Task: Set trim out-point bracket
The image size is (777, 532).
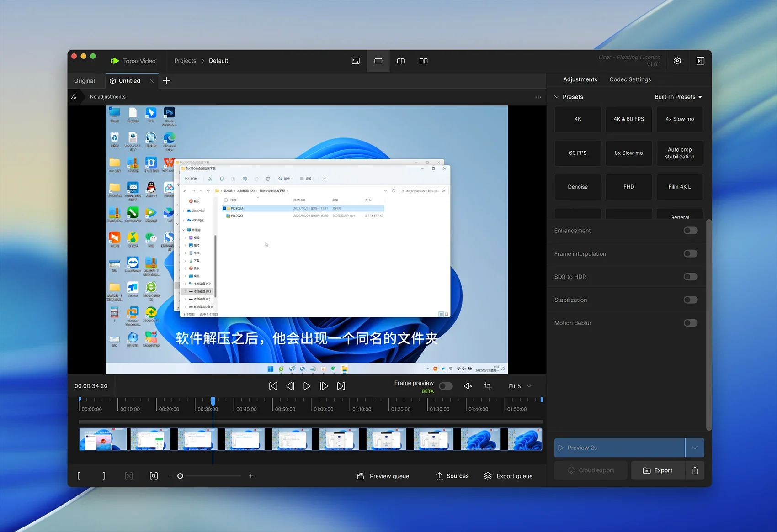Action: 104,476
